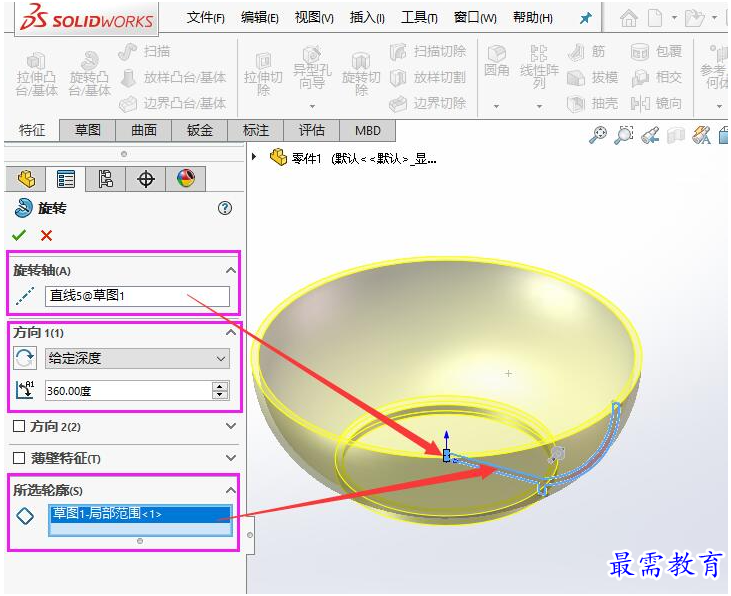Open the ConfigurationManager tab icon
731x596 pixels.
[106, 179]
